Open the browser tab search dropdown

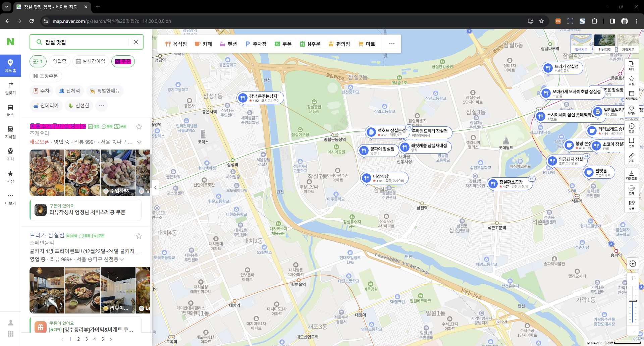pyautogui.click(x=7, y=7)
